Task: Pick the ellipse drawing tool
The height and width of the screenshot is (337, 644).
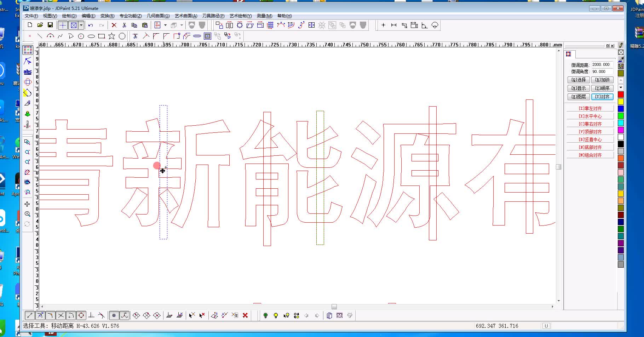Action: [92, 36]
